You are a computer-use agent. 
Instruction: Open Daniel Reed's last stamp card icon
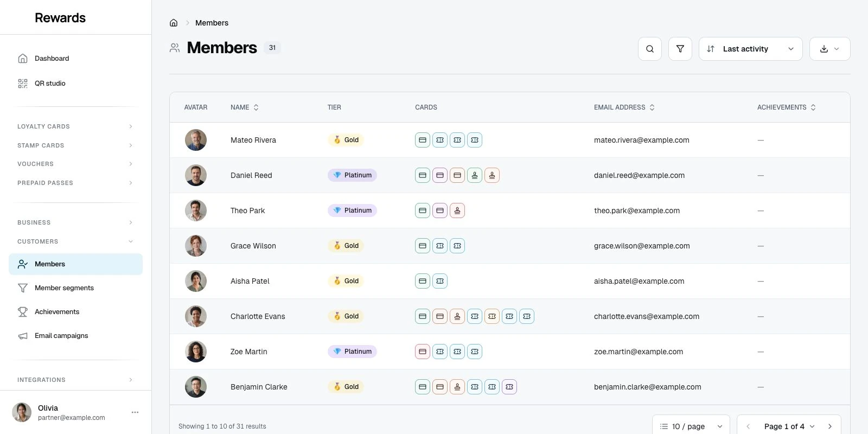pyautogui.click(x=492, y=175)
